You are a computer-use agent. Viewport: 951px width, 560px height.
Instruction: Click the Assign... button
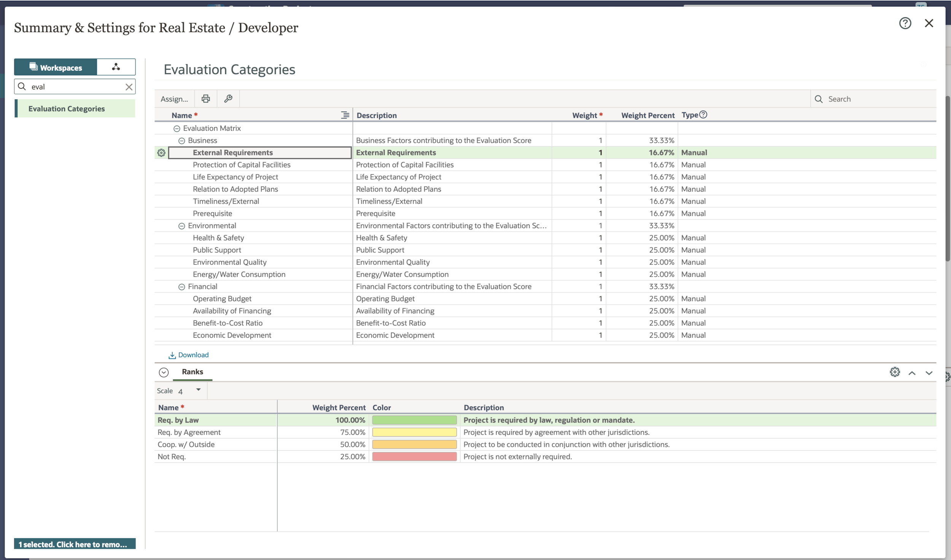(x=174, y=99)
